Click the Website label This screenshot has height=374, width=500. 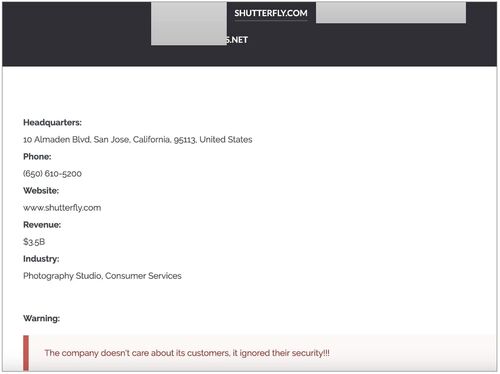(x=41, y=191)
